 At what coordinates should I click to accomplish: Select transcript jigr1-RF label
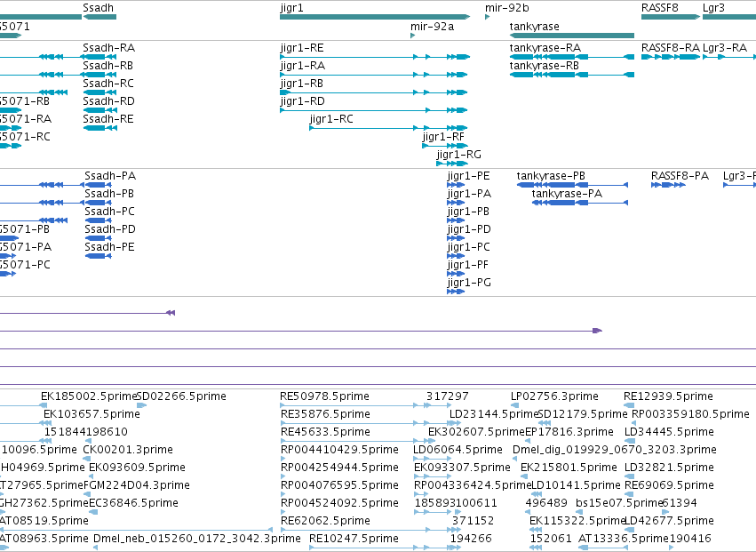click(443, 137)
